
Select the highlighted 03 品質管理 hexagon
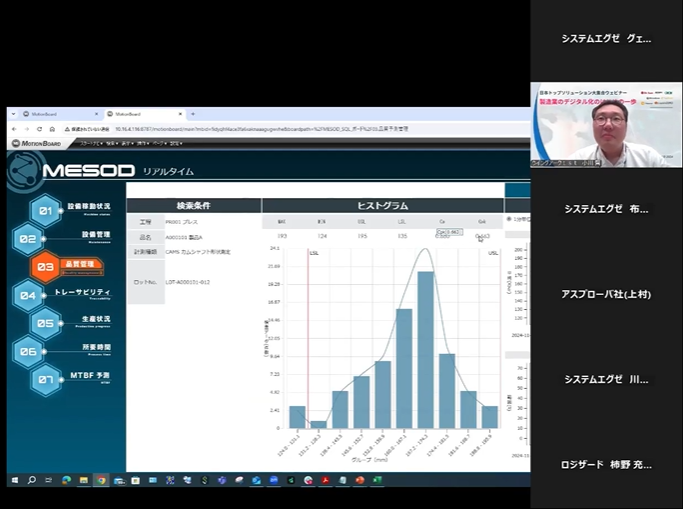coord(45,267)
